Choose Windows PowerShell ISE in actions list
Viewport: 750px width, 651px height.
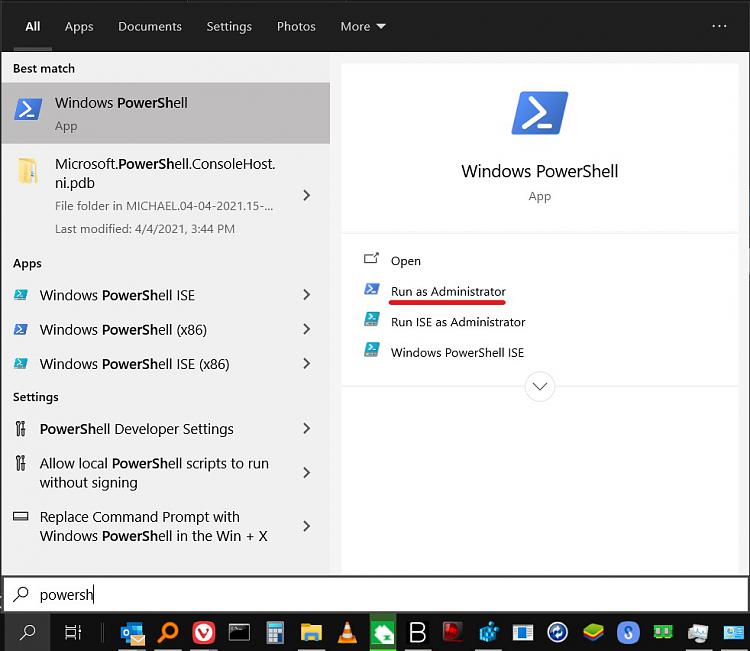[x=457, y=353]
